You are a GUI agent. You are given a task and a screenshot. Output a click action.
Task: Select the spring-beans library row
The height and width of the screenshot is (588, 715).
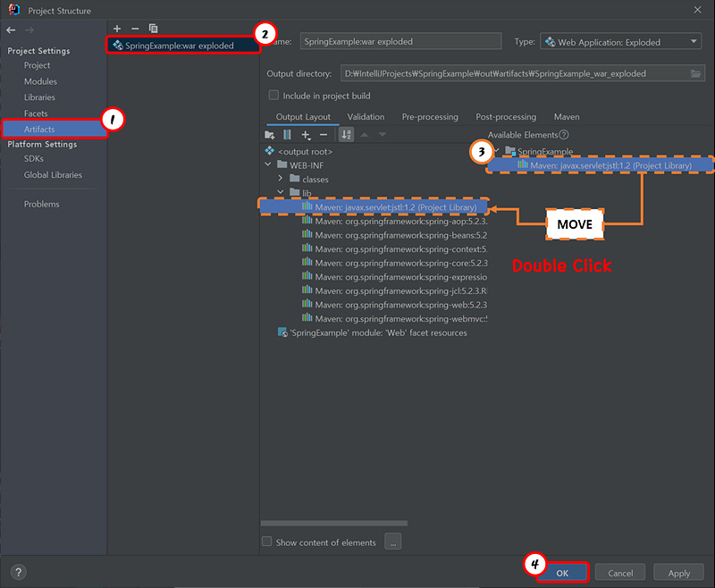(394, 235)
